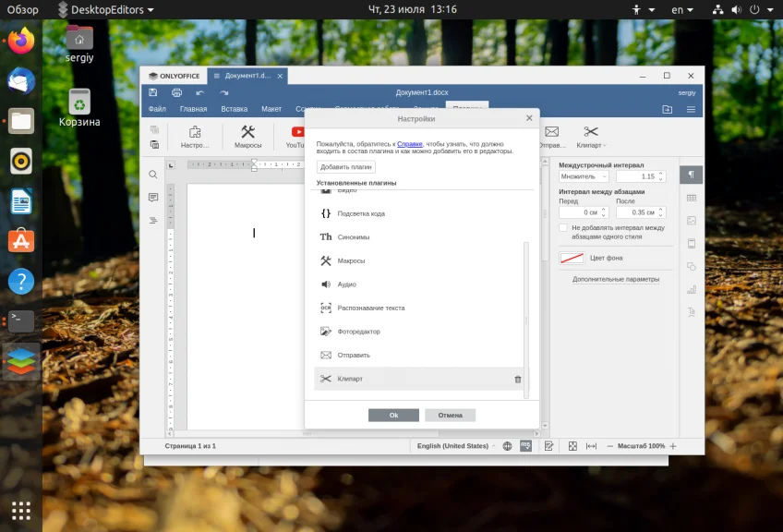
Task: Follow the Справка link in dialog
Action: coord(410,145)
